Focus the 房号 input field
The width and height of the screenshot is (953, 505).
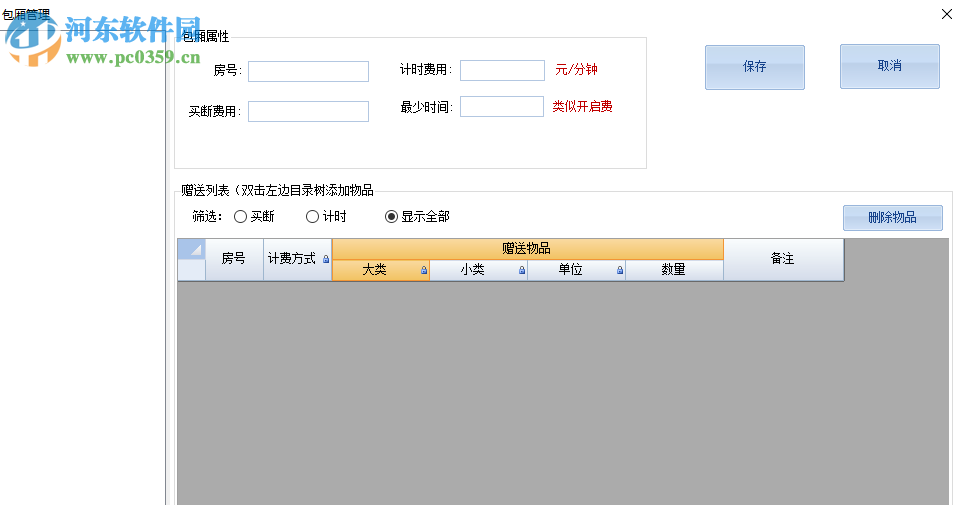click(308, 71)
